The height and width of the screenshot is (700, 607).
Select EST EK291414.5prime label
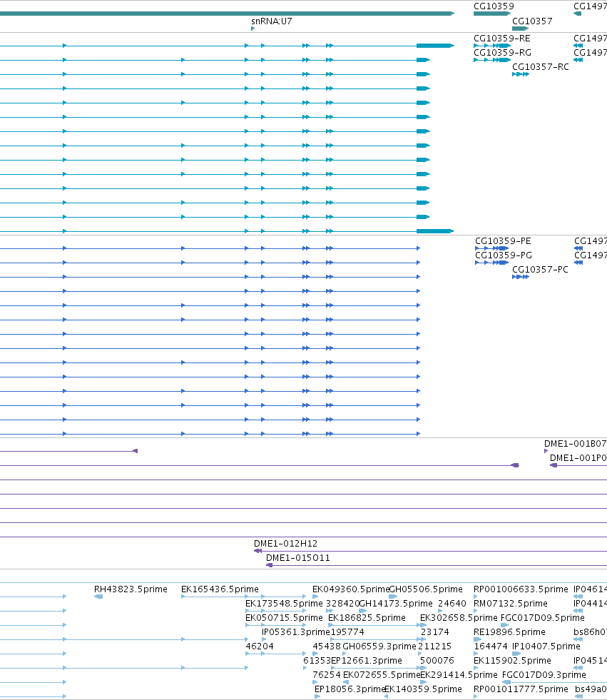[459, 675]
